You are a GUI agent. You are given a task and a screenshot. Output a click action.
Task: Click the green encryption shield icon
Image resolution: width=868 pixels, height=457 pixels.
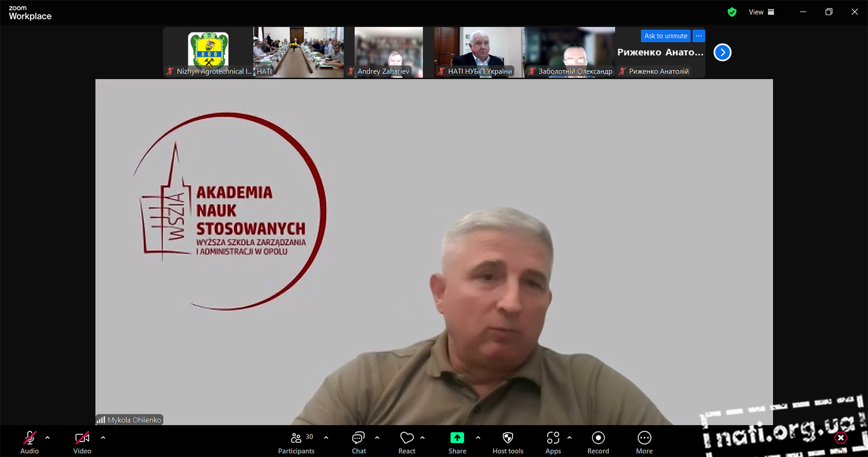[732, 12]
